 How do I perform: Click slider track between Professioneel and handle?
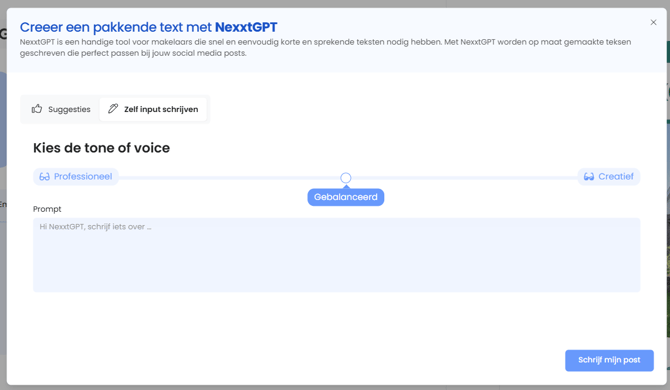point(229,177)
